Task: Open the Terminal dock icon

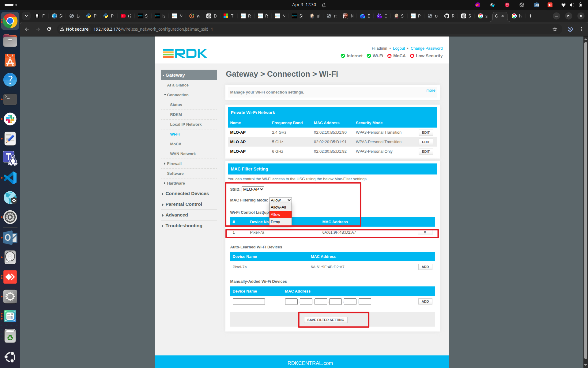Action: (x=10, y=99)
